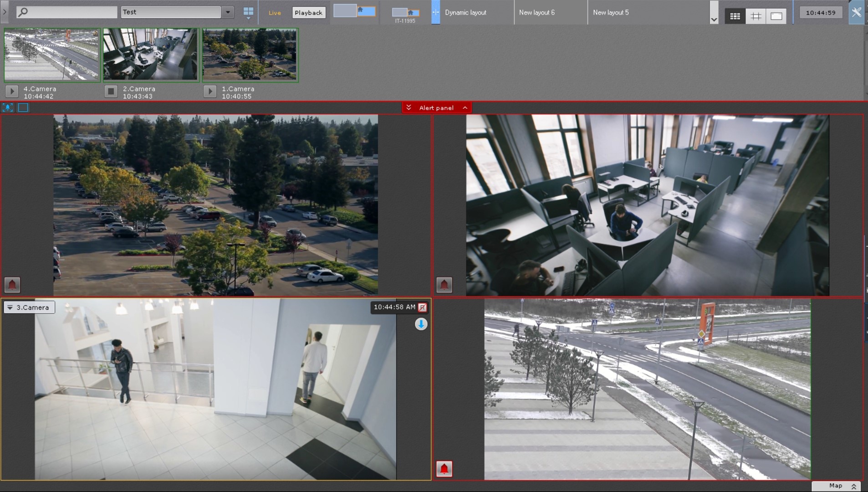Image resolution: width=868 pixels, height=492 pixels.
Task: Click the alarm bell on the office camera
Action: click(444, 285)
